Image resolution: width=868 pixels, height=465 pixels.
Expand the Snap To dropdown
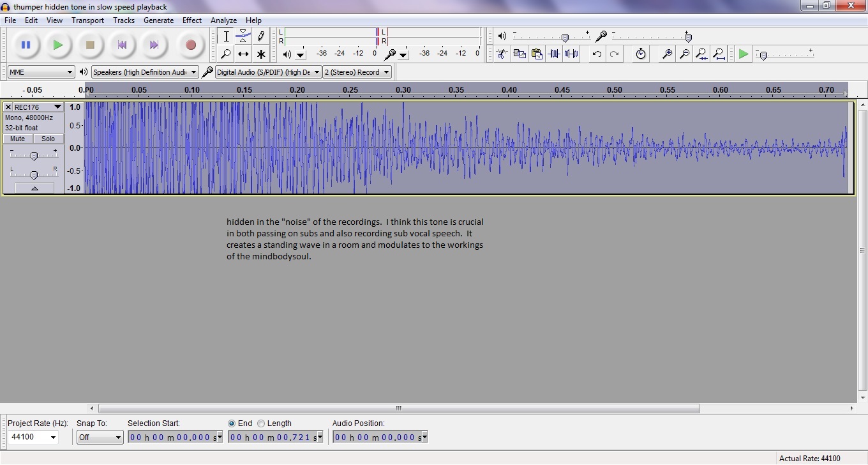(x=100, y=438)
